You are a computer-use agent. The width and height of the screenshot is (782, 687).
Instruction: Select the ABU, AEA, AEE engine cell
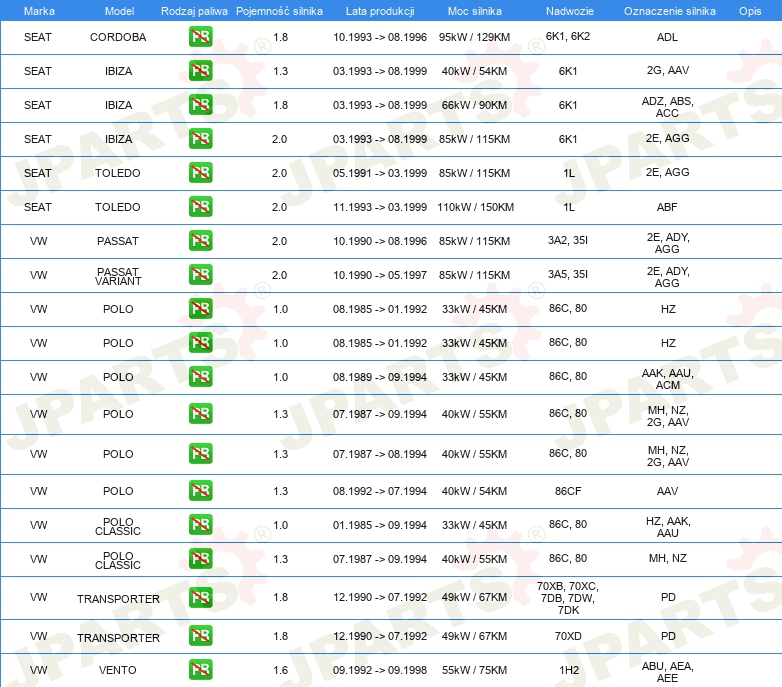[x=667, y=672]
